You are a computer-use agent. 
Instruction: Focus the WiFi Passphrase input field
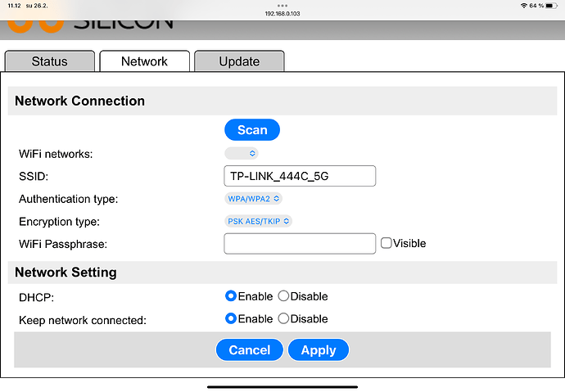(x=300, y=244)
